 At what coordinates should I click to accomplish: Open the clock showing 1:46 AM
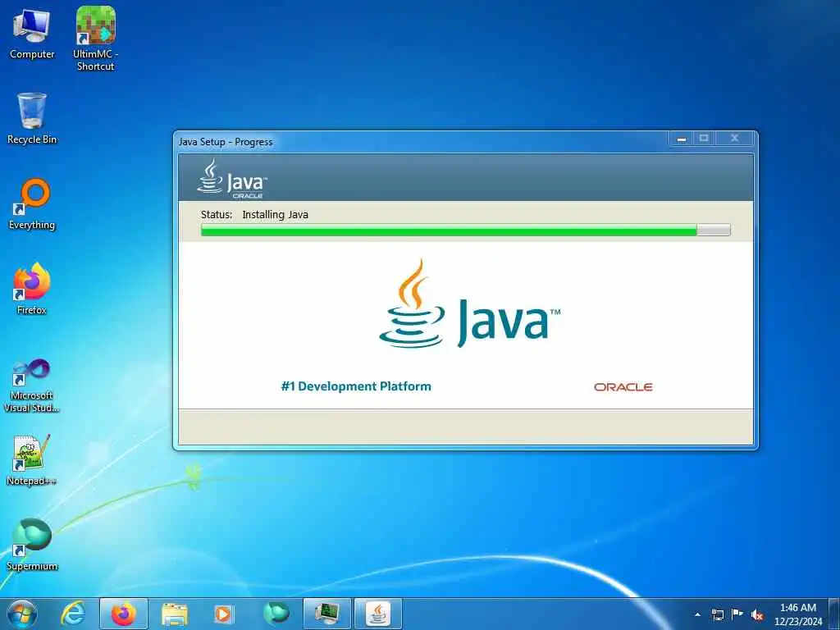798,614
